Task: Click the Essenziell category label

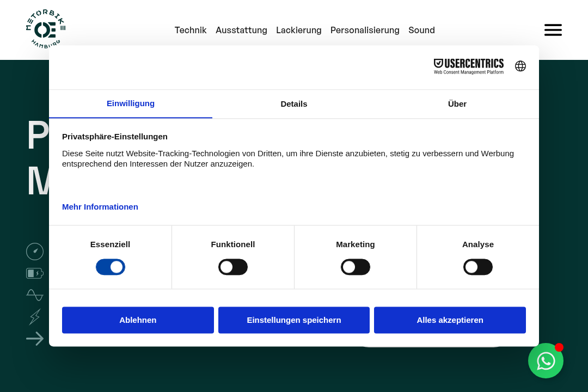Action: point(110,244)
